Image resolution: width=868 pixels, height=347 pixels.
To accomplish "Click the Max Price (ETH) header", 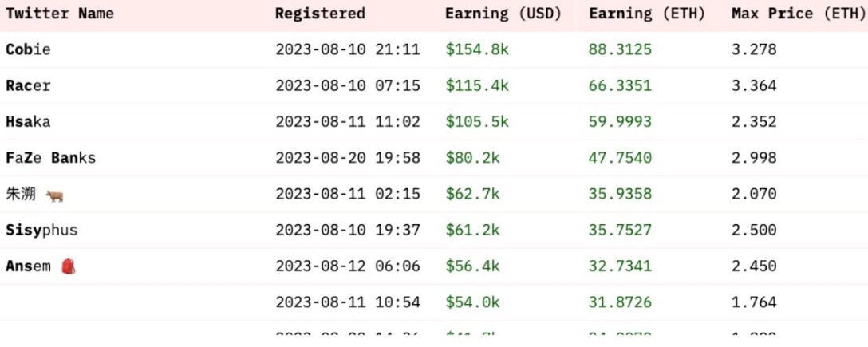I will [x=787, y=14].
